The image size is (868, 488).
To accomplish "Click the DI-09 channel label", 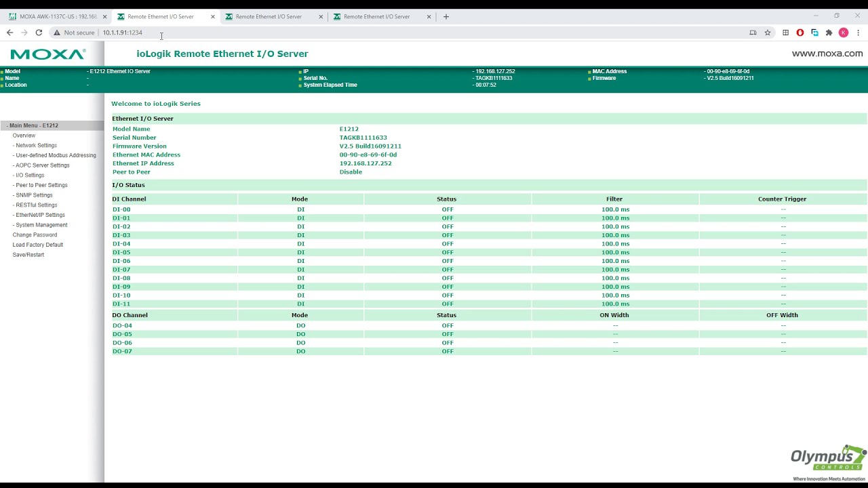I will [x=121, y=287].
